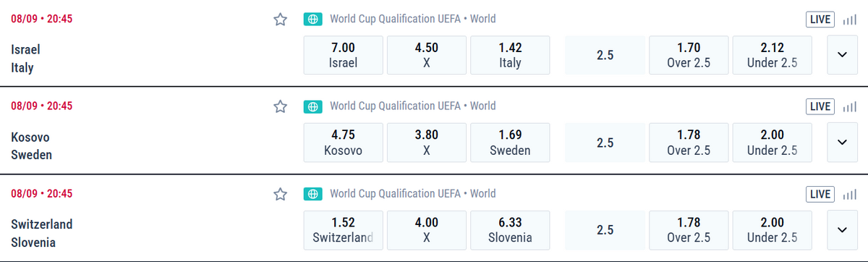Bet Over 2.5 at 1.70
The width and height of the screenshot is (868, 262).
click(689, 55)
